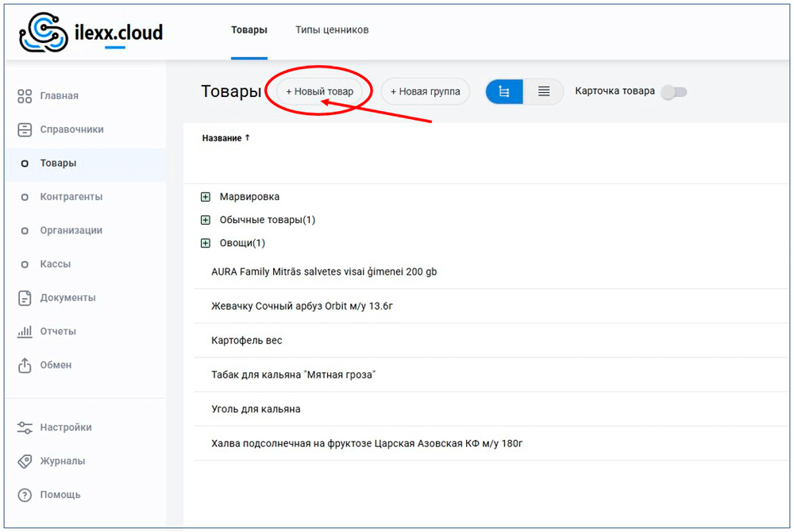Select Контрагенты in the sidebar menu
This screenshot has height=532, width=794.
tap(71, 197)
